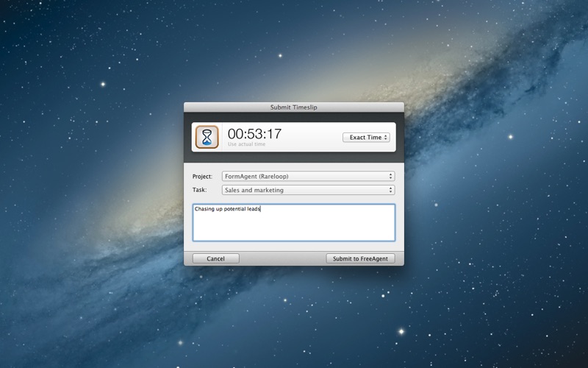Click the 'Task:' field label
Image resolution: width=588 pixels, height=368 pixels.
click(x=199, y=190)
